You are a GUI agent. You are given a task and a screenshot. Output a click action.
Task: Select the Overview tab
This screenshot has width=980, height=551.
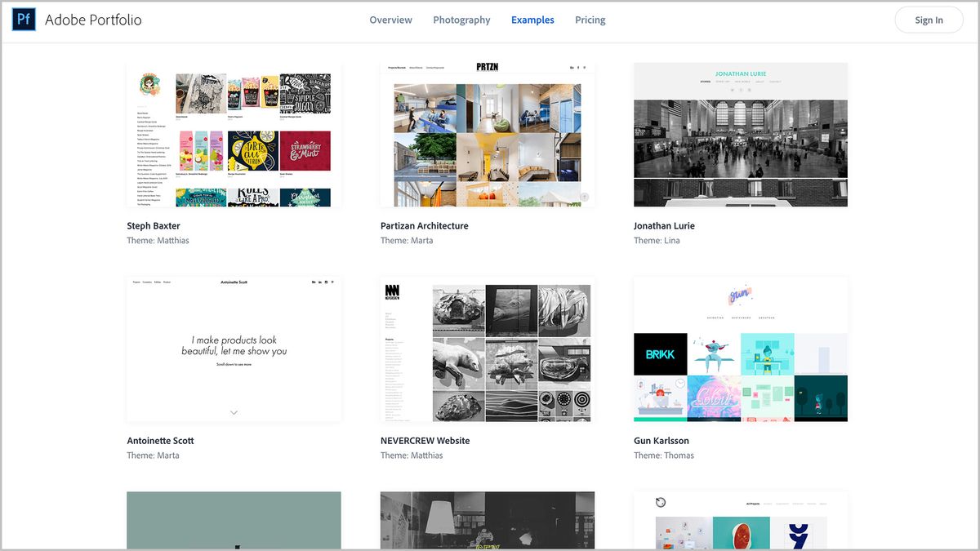(x=390, y=20)
